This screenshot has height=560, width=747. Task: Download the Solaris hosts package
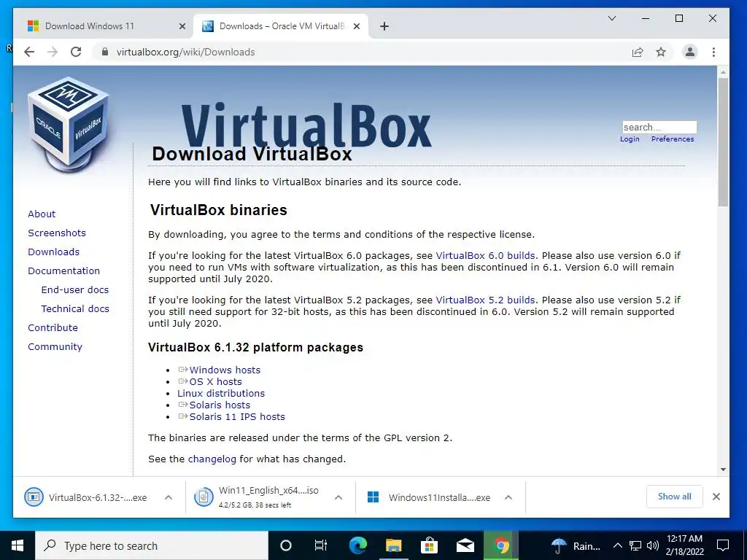(220, 405)
